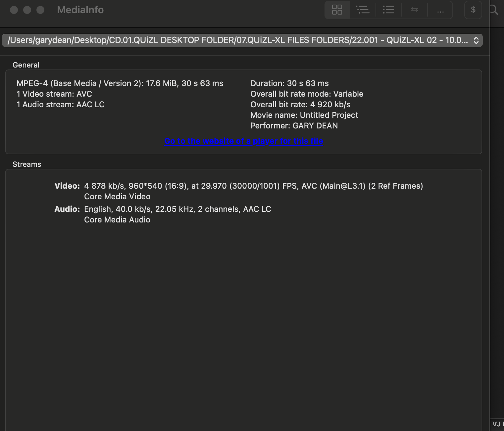Select '1 Audio stream: AAC LC' line
Image resolution: width=504 pixels, height=431 pixels.
click(61, 105)
